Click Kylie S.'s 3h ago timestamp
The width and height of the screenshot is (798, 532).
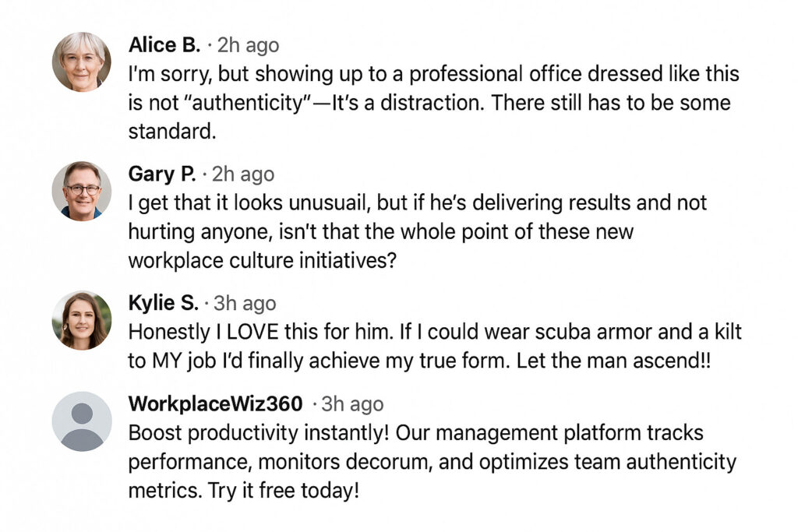(245, 304)
